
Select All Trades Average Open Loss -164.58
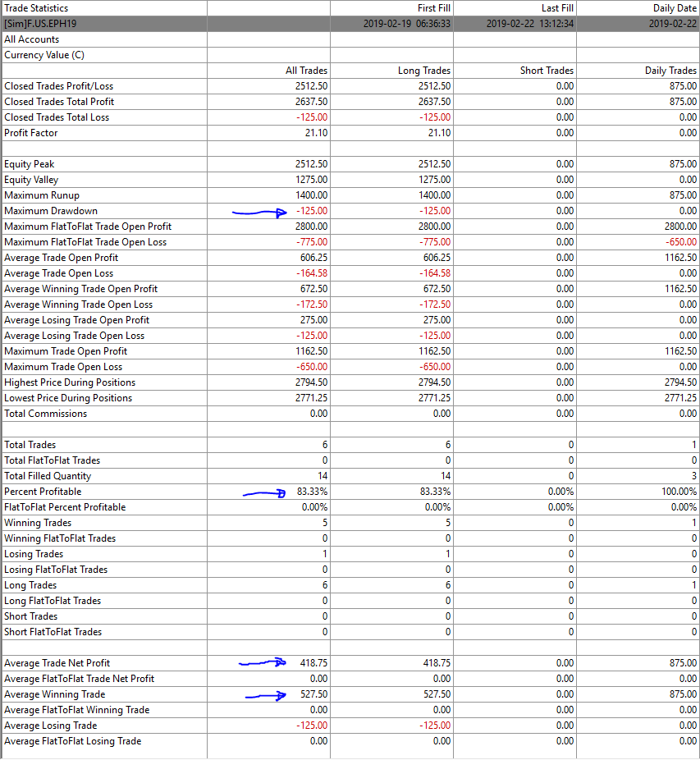[312, 273]
